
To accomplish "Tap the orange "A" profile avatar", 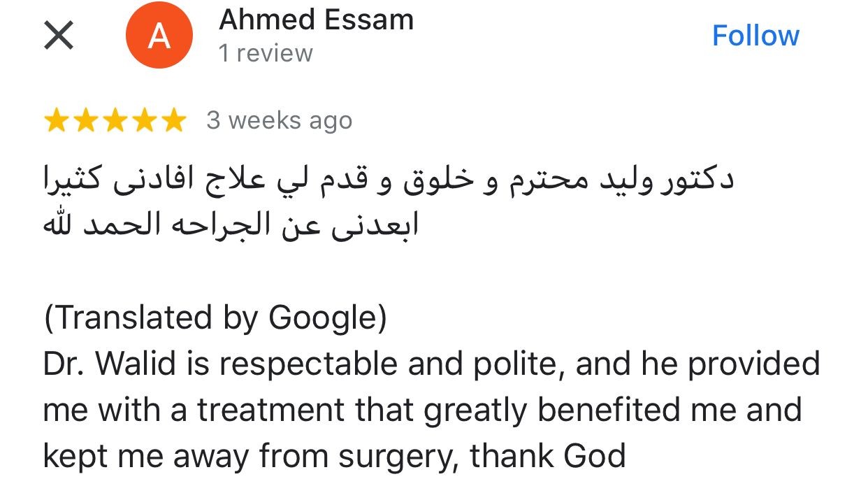I will pyautogui.click(x=159, y=36).
